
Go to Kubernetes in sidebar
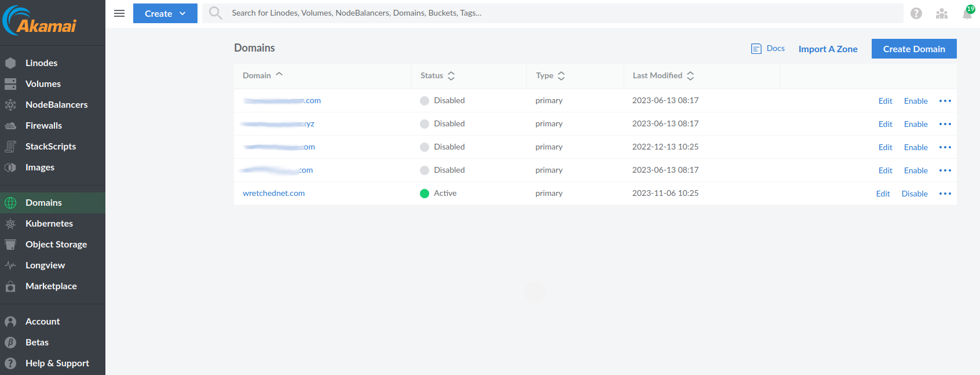[x=49, y=224]
